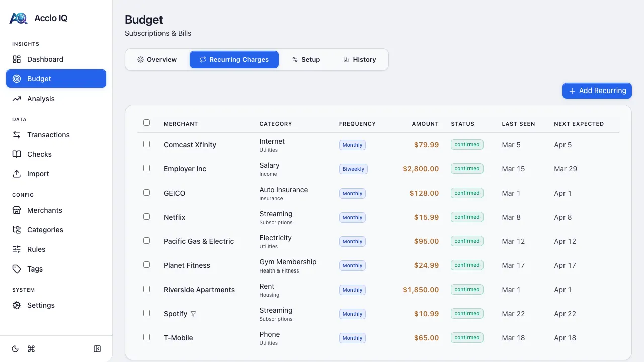The height and width of the screenshot is (362, 644).
Task: Click the Import upload icon
Action: [x=17, y=174]
